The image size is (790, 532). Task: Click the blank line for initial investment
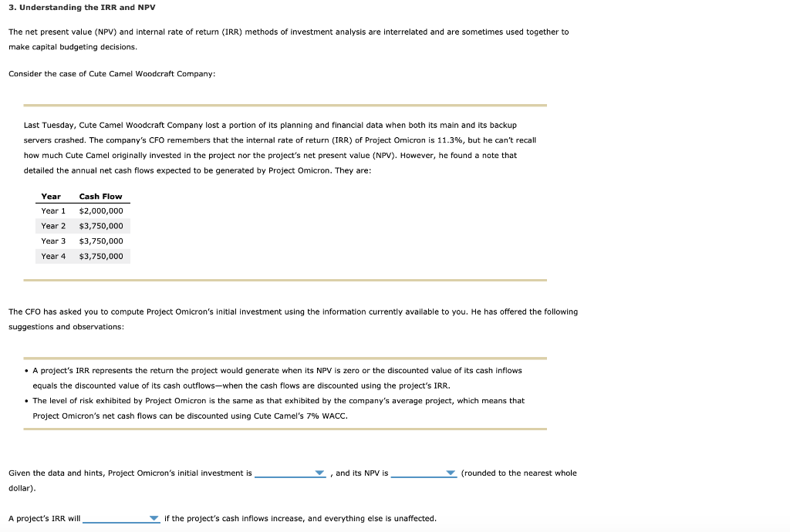289,474
